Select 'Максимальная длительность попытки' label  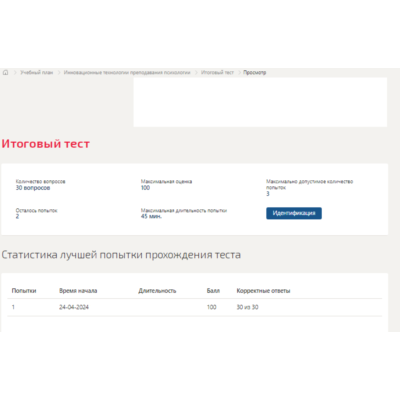coord(184,210)
